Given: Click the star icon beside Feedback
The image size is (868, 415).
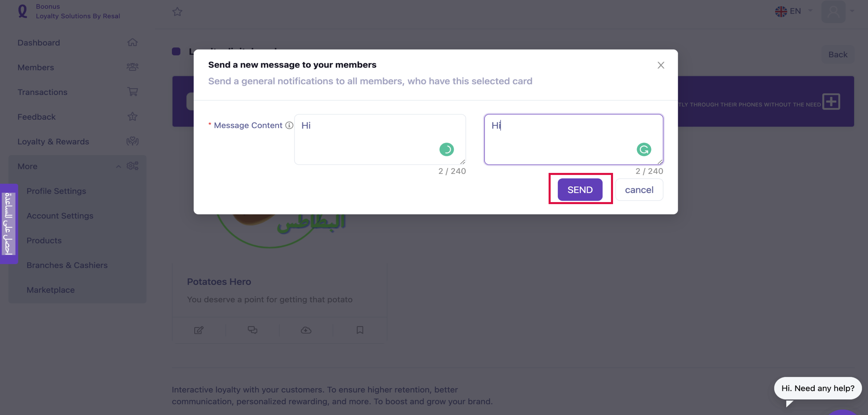Looking at the screenshot, I should click(132, 116).
